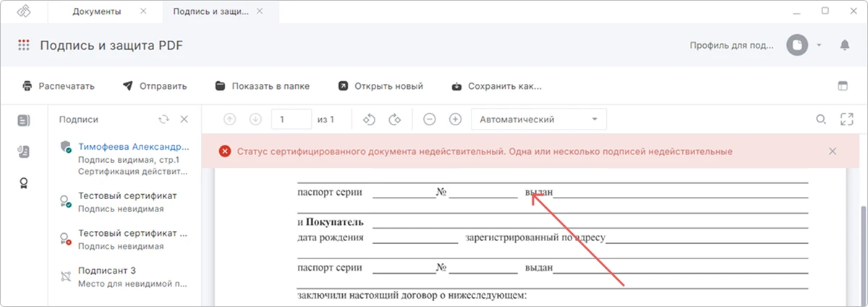
Task: Go to next page arrow
Action: coord(255,119)
